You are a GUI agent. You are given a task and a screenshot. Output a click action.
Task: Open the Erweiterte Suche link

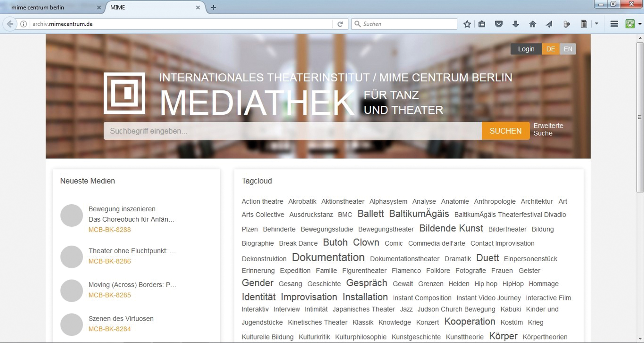pos(548,129)
